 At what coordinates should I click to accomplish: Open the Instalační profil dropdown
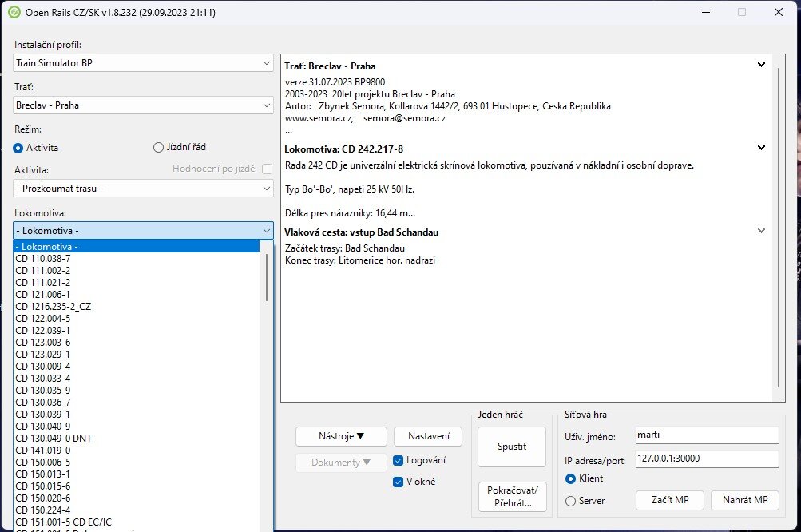(143, 63)
